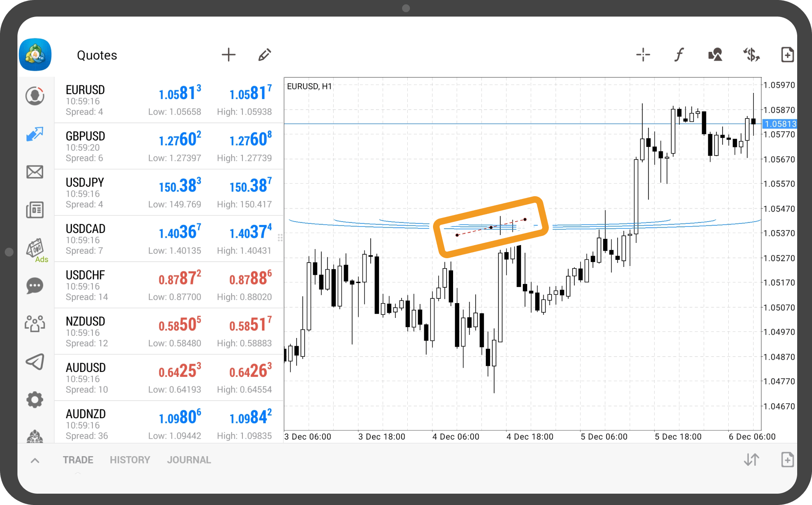Screen dimensions: 812x505
Task: Expand the bottom panel with chevron
Action: (35, 461)
